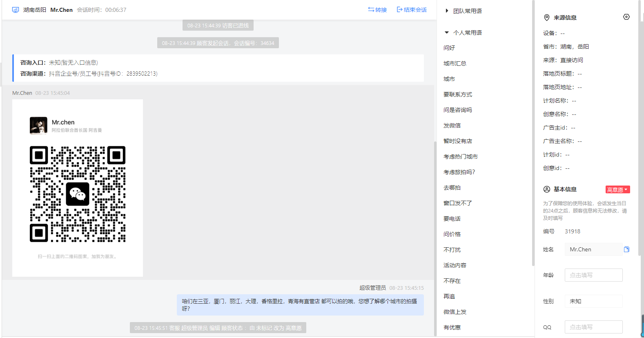Select the 考虑热门城市 quick phrase
This screenshot has height=338, width=644.
click(461, 157)
